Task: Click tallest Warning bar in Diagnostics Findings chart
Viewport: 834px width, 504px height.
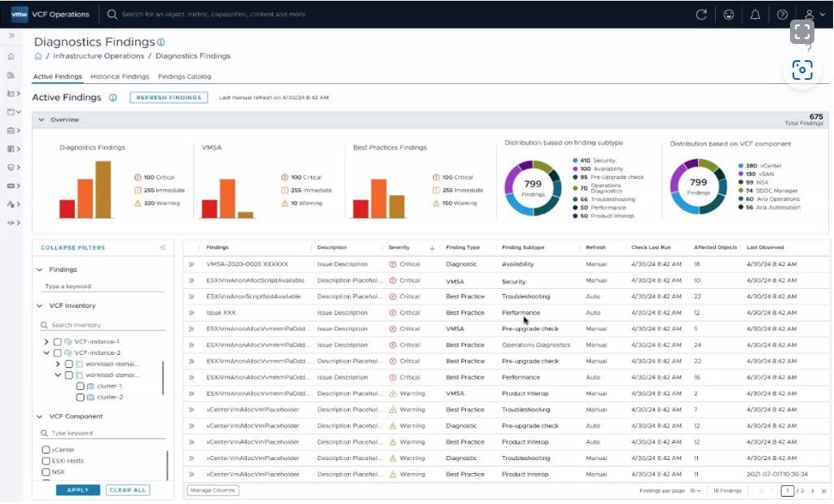Action: tap(103, 190)
